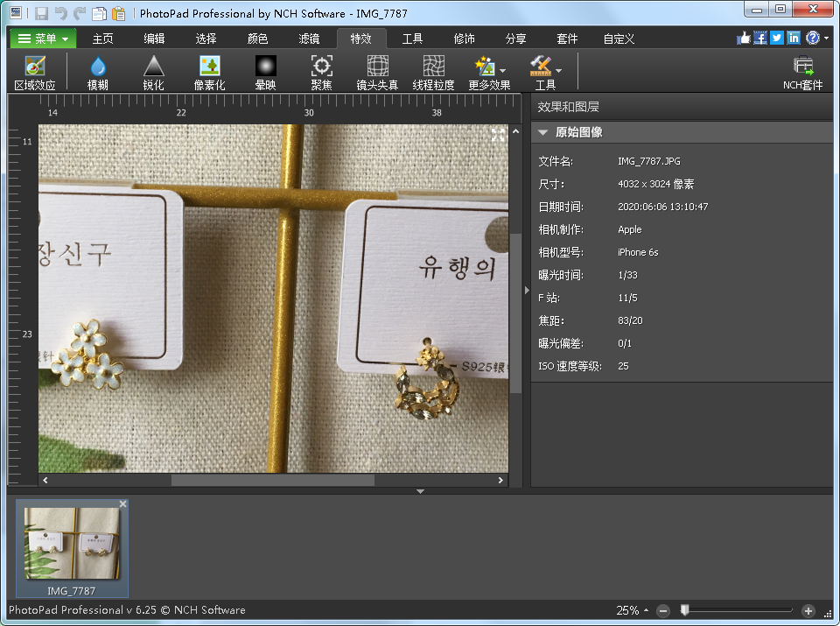Choose the 锐化 sharpen effect

point(153,72)
